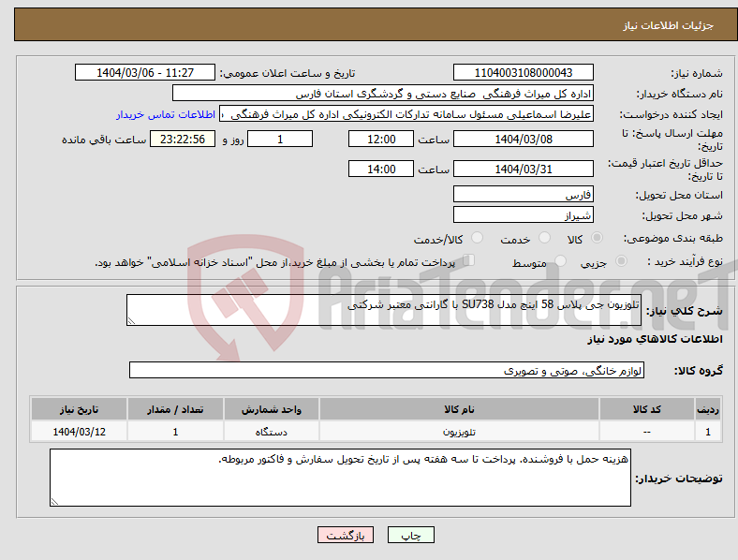Click the تلویزیون cell in goods table
Screen dimensions: 738x560
[459, 432]
